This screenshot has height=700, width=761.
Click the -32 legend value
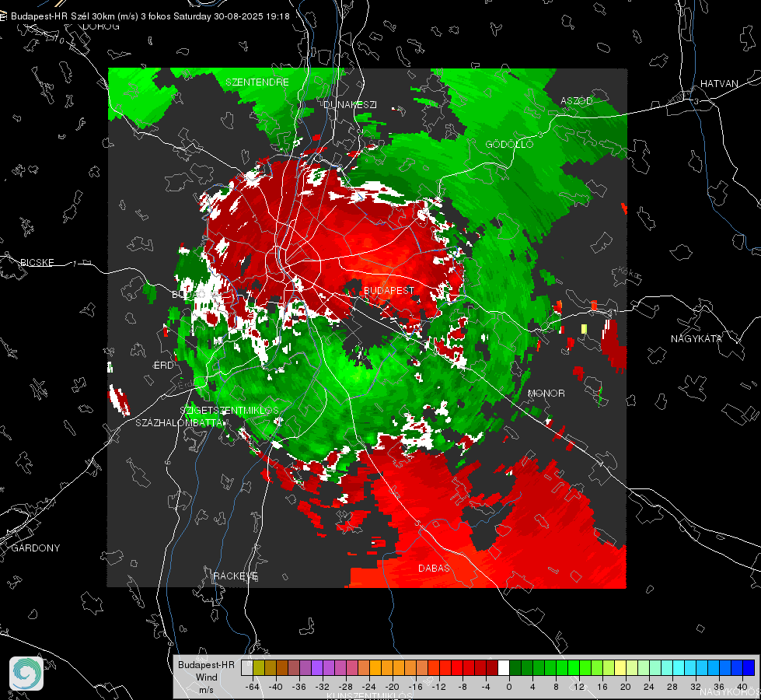[323, 687]
